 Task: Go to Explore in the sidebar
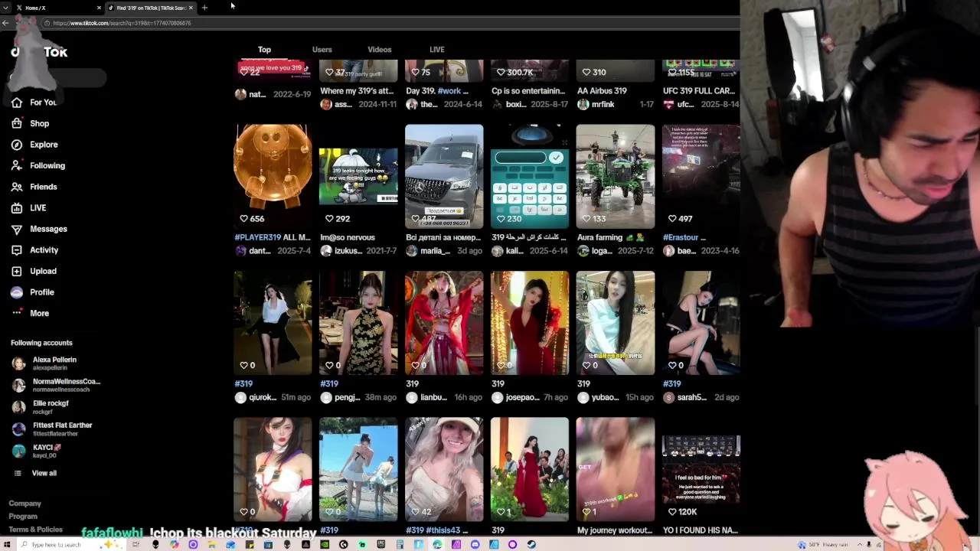point(34,145)
